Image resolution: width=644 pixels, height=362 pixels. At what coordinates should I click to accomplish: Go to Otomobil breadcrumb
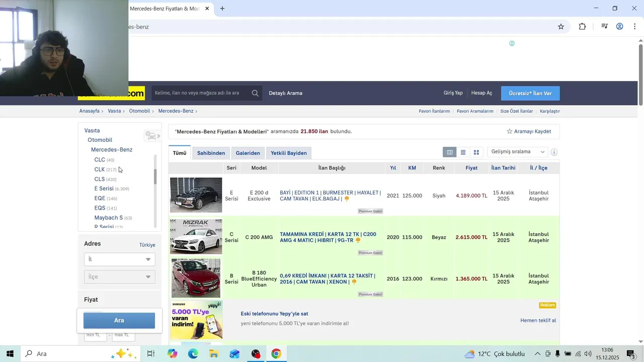point(139,111)
